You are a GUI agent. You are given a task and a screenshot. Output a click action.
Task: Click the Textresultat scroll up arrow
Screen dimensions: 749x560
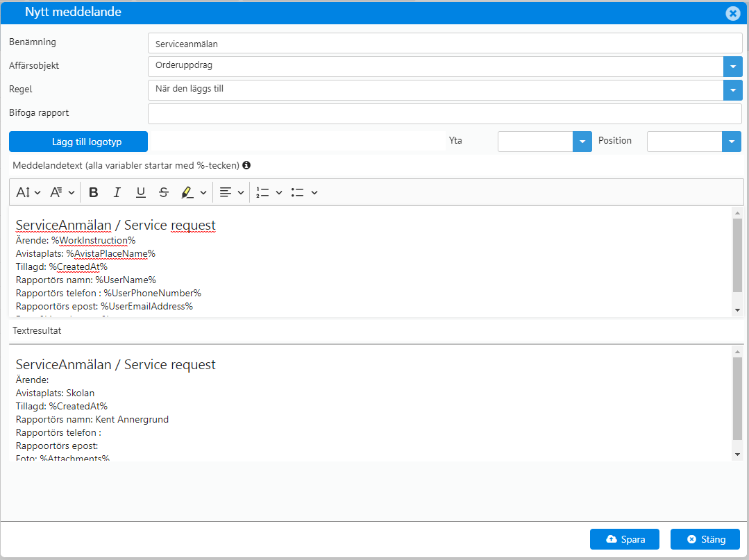[737, 352]
